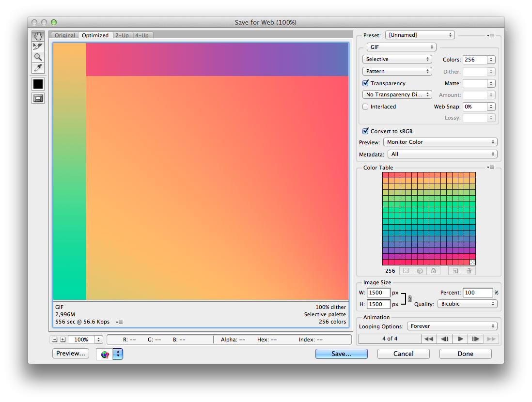Click the browser preview icon

coord(105,354)
